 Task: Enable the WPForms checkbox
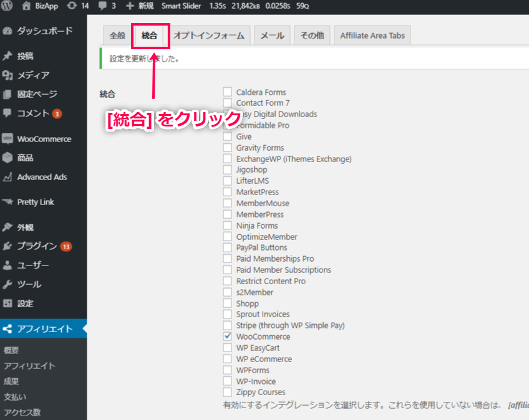point(228,370)
